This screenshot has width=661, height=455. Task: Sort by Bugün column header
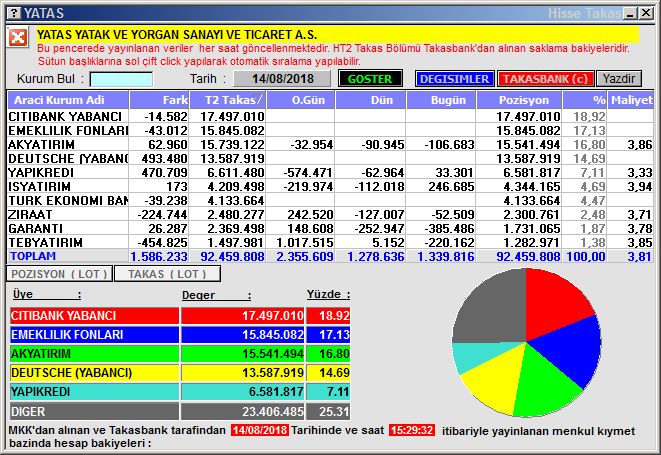click(441, 100)
